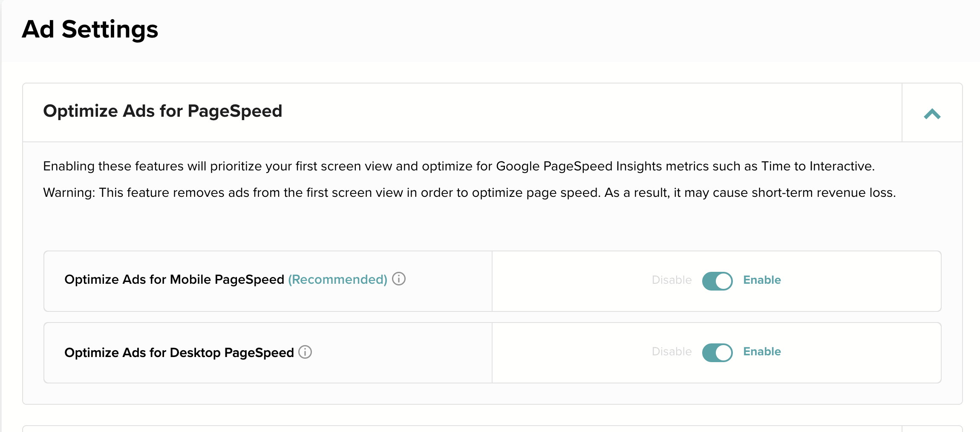980x432 pixels.
Task: Slide the Desktop PageSpeed toggle to Disable
Action: pos(717,352)
